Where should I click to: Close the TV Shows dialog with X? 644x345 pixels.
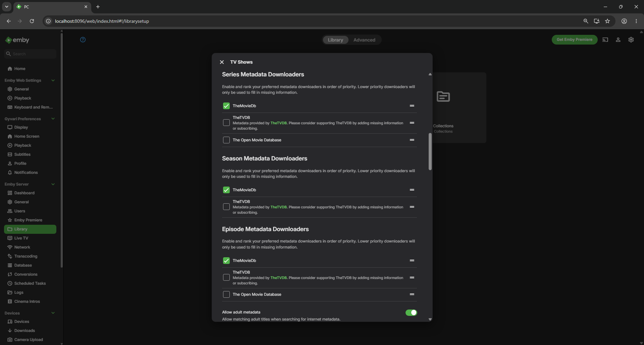[x=222, y=62]
